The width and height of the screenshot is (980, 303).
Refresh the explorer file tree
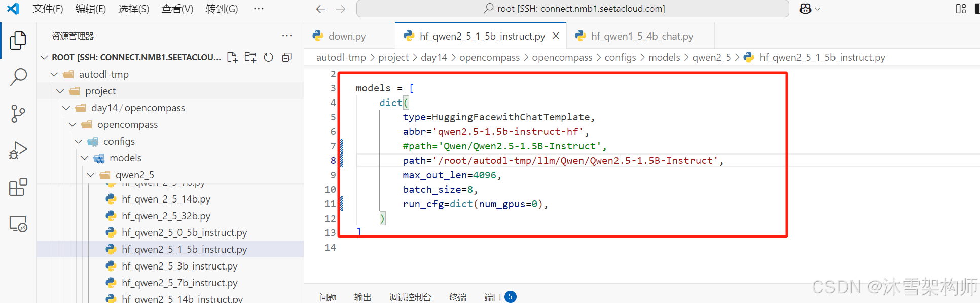coord(269,57)
